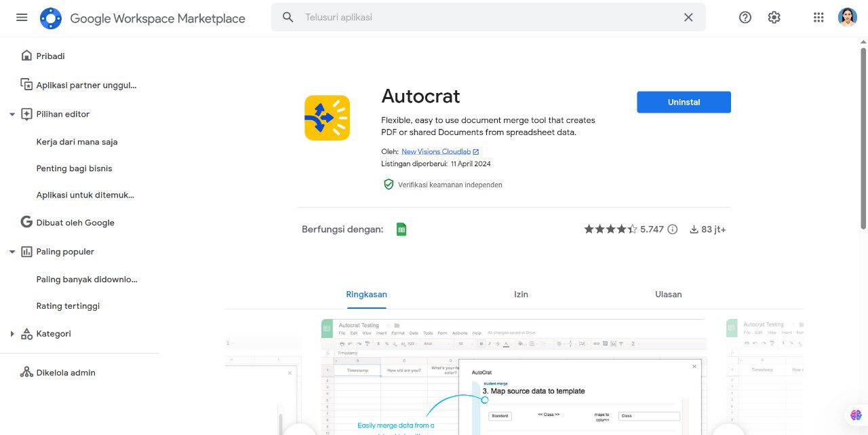Collapse the Paling populer section
868x435 pixels.
pyautogui.click(x=11, y=251)
